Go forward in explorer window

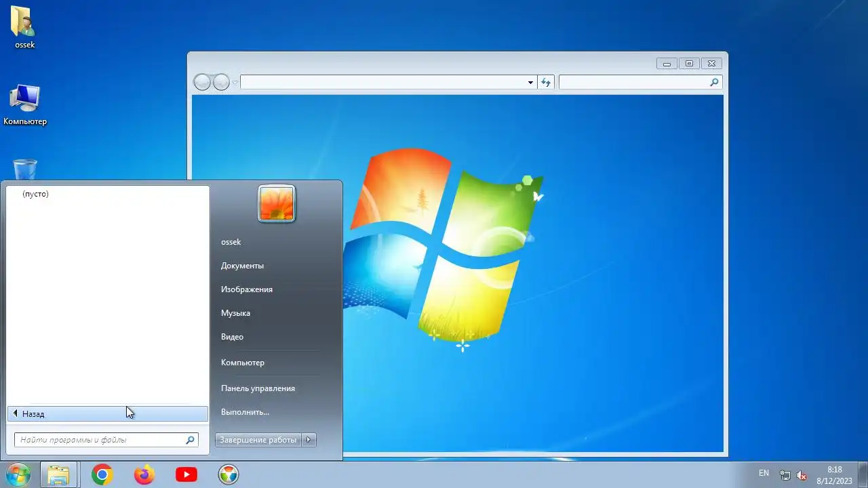coord(222,82)
